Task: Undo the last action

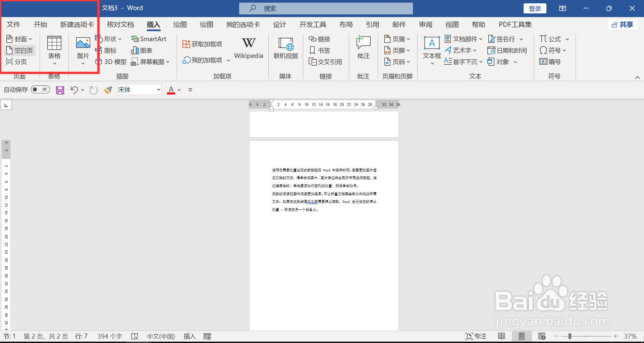Action: pos(74,90)
